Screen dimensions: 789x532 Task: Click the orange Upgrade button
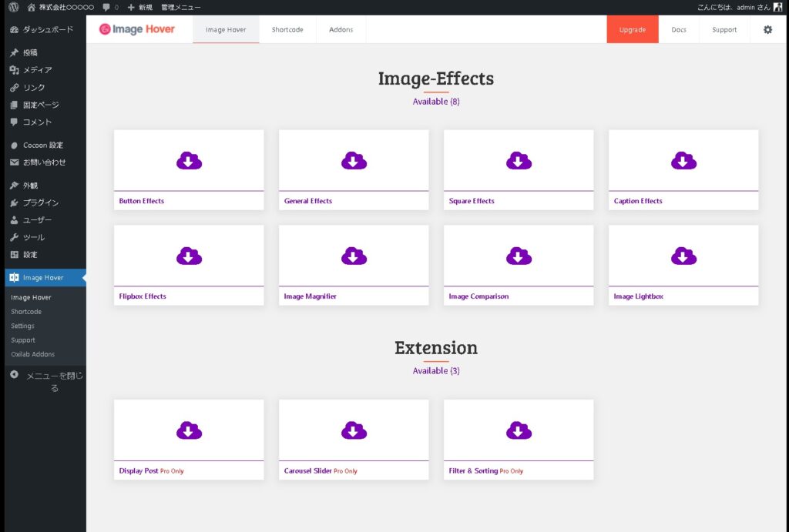(x=633, y=30)
